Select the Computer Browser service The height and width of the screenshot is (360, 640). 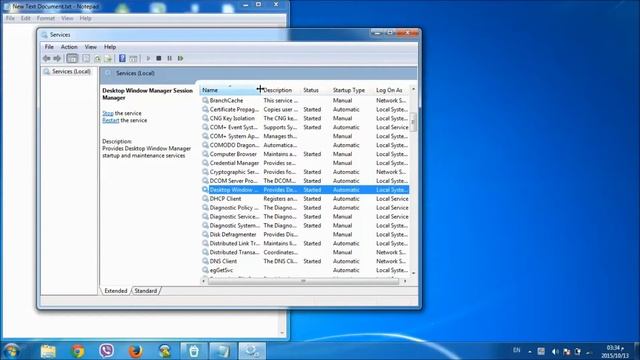point(305,154)
